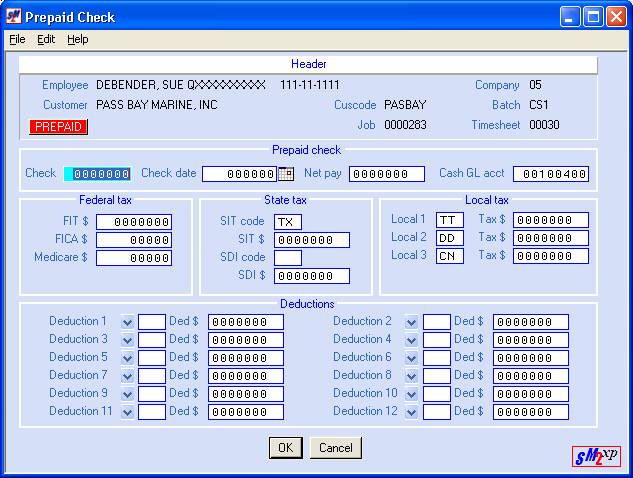Click the OK button
This screenshot has height=478, width=633.
click(x=286, y=448)
